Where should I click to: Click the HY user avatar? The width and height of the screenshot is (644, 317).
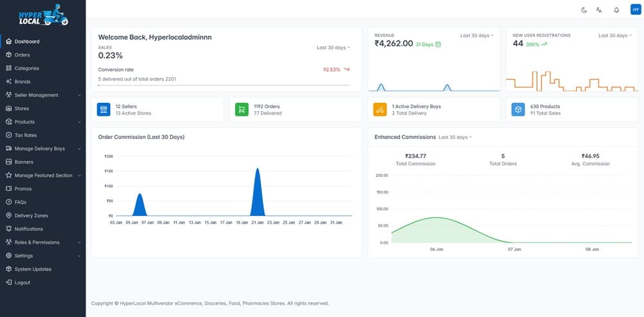[x=635, y=10]
